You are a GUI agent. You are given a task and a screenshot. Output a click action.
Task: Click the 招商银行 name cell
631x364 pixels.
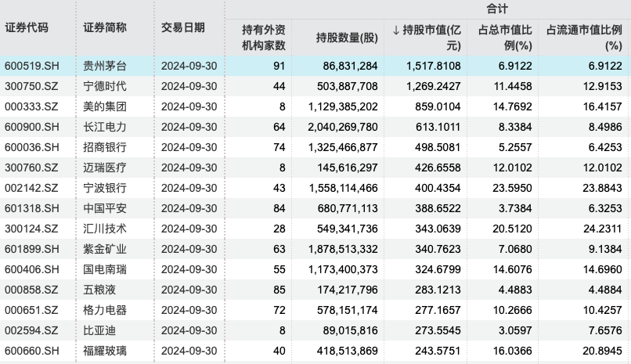105,147
